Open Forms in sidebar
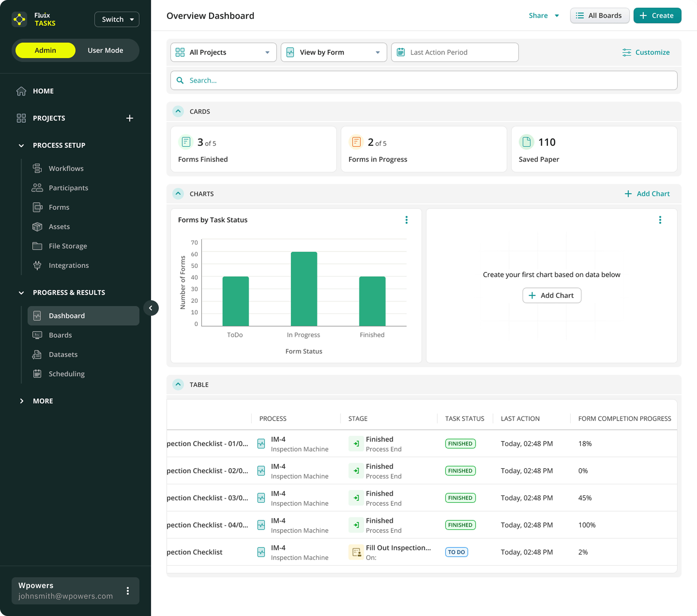This screenshot has width=697, height=616. (59, 207)
